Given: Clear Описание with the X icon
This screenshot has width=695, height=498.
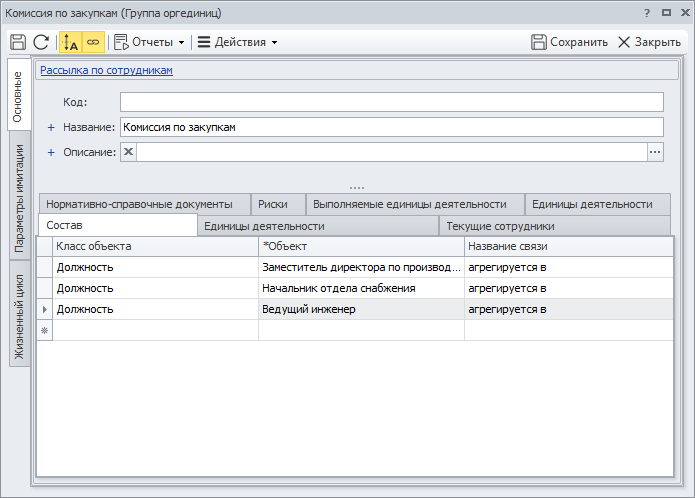Looking at the screenshot, I should point(129,152).
